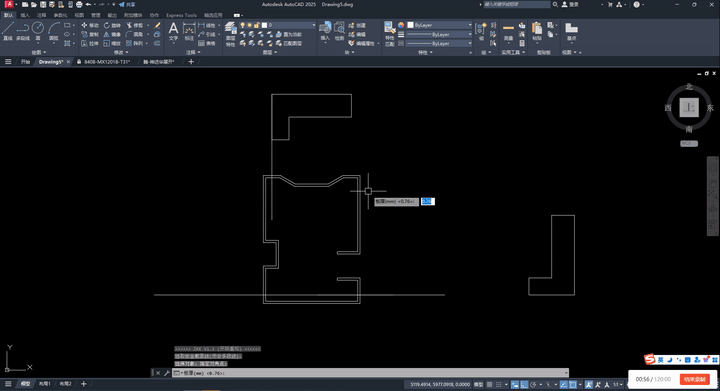720x391 pixels.
Task: Select the Measure (测量) utility tool
Action: [x=508, y=32]
